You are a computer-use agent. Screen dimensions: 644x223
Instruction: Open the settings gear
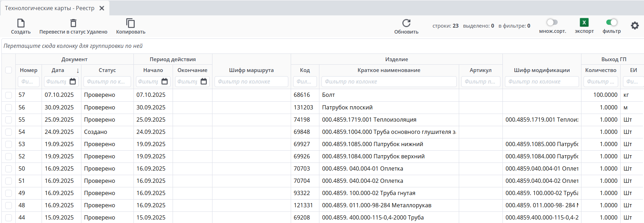pos(635,26)
